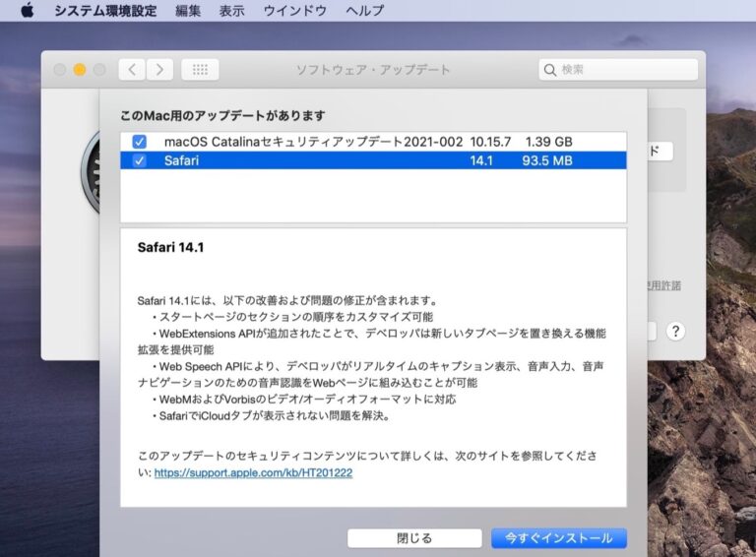Uncheck the Safari update checkbox
756x557 pixels.
[139, 160]
